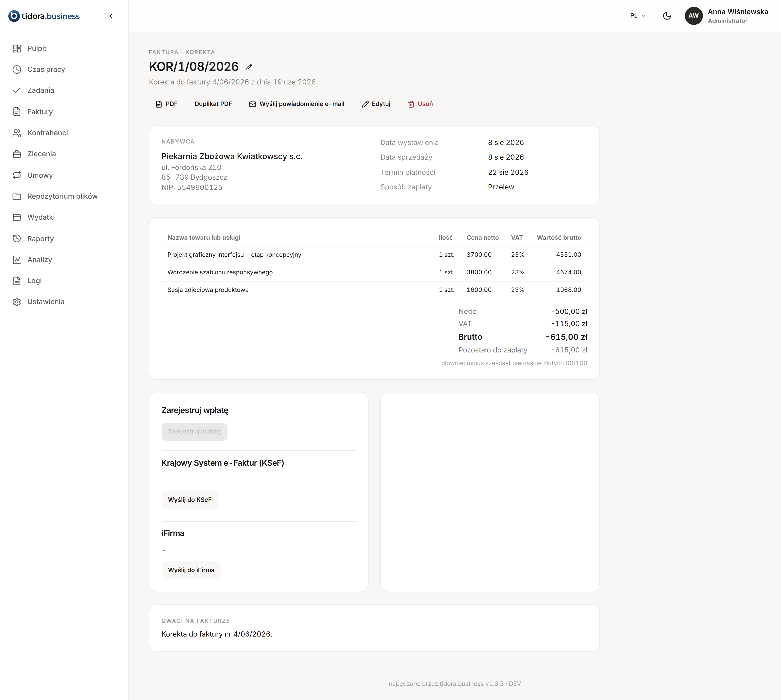Open Pulpit dashboard icon in sidebar
Screen dimensions: 781x700
17,49
